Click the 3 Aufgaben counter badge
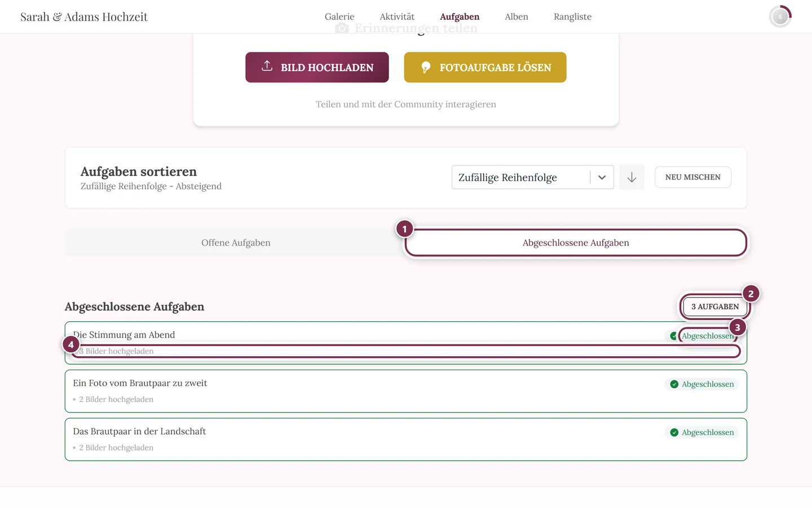The width and height of the screenshot is (812, 508). 715,306
